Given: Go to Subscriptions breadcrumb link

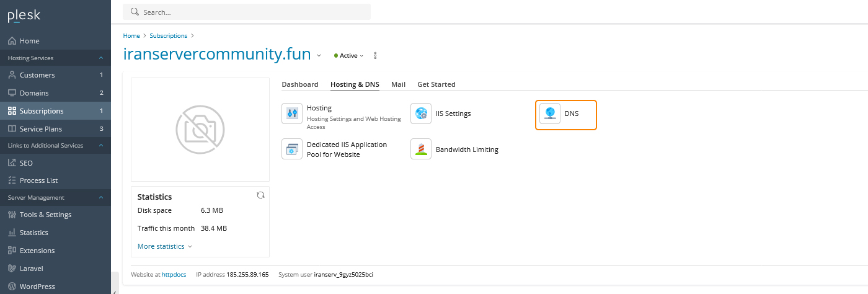Looking at the screenshot, I should point(168,36).
